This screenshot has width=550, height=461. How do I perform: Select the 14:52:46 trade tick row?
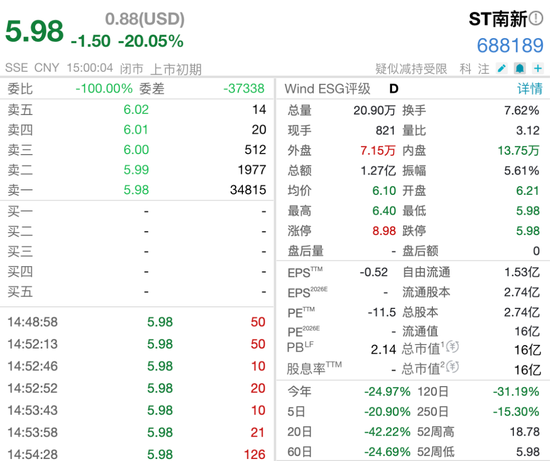pos(136,366)
